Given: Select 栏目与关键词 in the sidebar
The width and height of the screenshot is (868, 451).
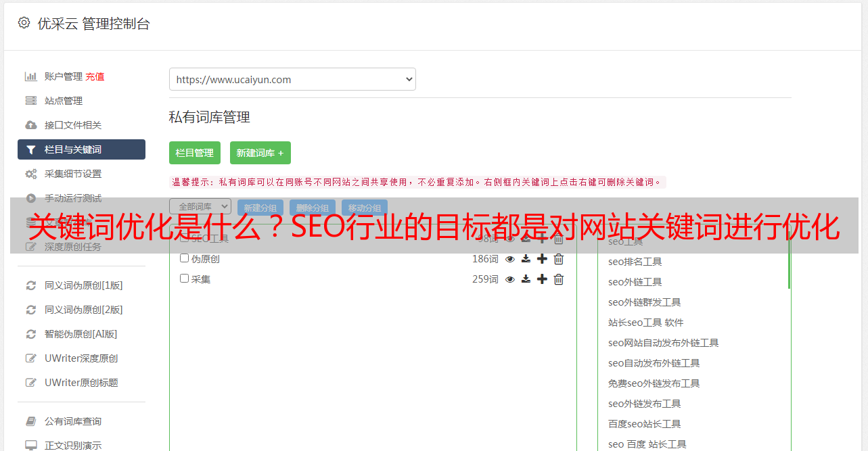Looking at the screenshot, I should (x=81, y=149).
